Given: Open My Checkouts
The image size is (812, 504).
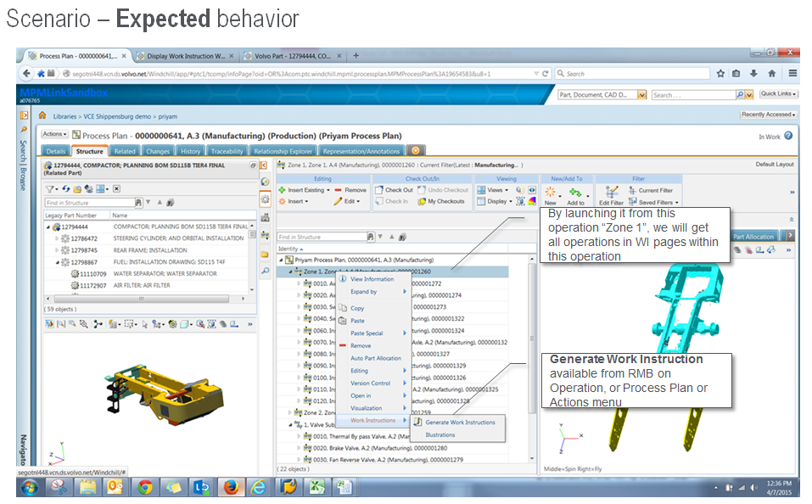Looking at the screenshot, I should 441,201.
